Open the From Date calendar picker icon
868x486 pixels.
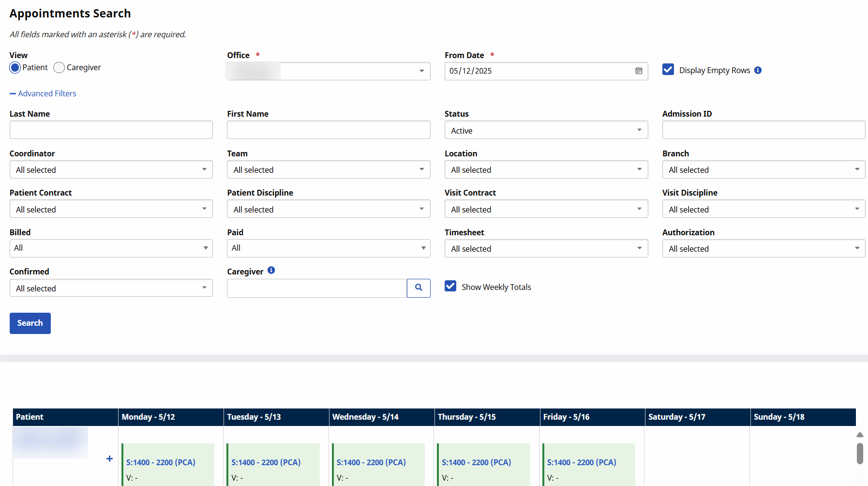(x=639, y=71)
